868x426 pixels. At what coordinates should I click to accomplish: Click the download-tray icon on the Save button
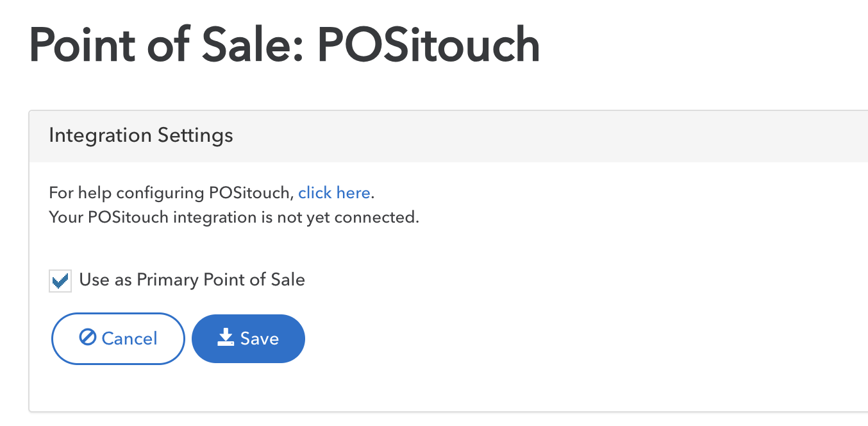click(226, 337)
